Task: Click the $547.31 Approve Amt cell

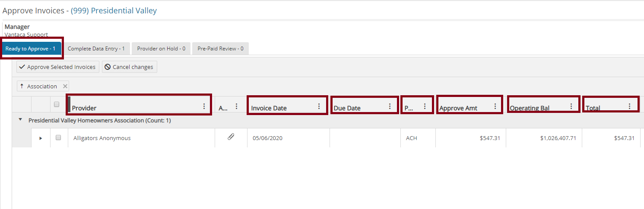Action: [x=470, y=138]
